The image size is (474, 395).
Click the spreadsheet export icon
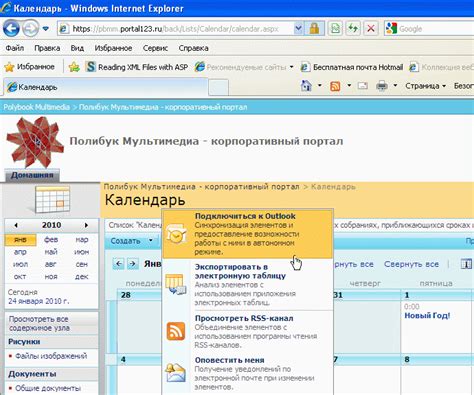(x=176, y=284)
